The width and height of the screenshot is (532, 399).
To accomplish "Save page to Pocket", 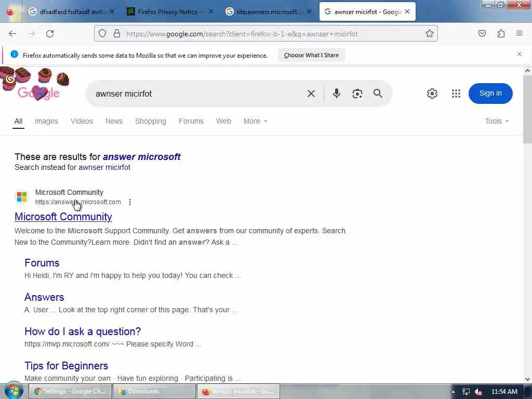I will coord(482,34).
